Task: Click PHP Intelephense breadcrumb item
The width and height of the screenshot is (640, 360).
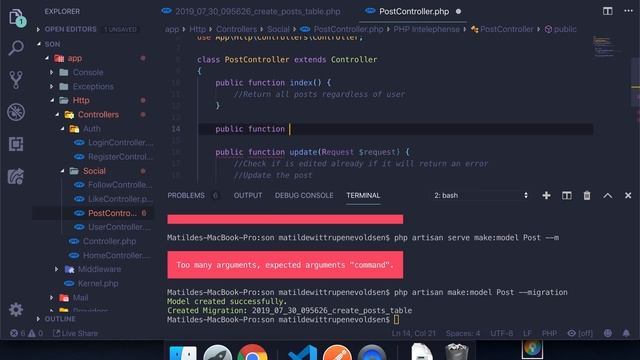Action: [426, 29]
